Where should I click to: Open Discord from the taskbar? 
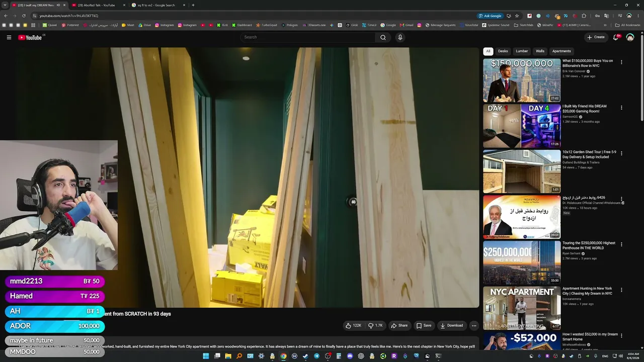point(350,356)
